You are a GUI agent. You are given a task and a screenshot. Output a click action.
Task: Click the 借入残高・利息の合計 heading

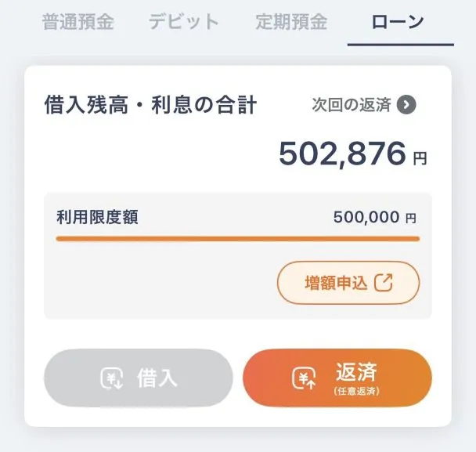tap(150, 106)
